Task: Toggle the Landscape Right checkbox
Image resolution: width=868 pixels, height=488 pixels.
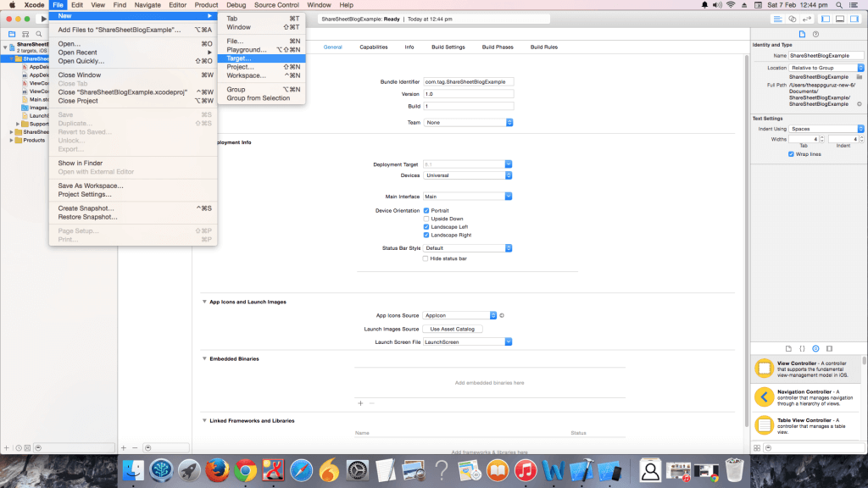Action: [426, 236]
